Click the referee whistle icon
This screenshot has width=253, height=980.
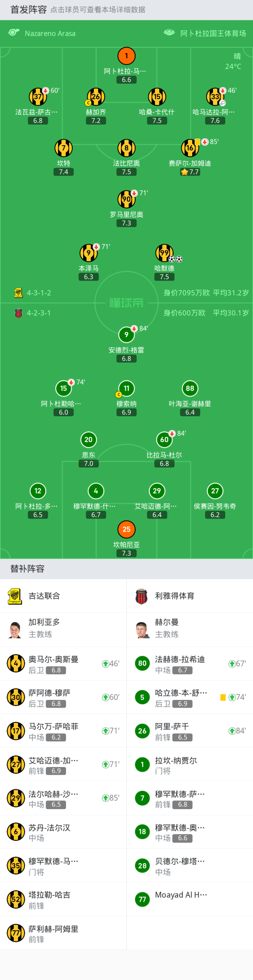tap(14, 33)
